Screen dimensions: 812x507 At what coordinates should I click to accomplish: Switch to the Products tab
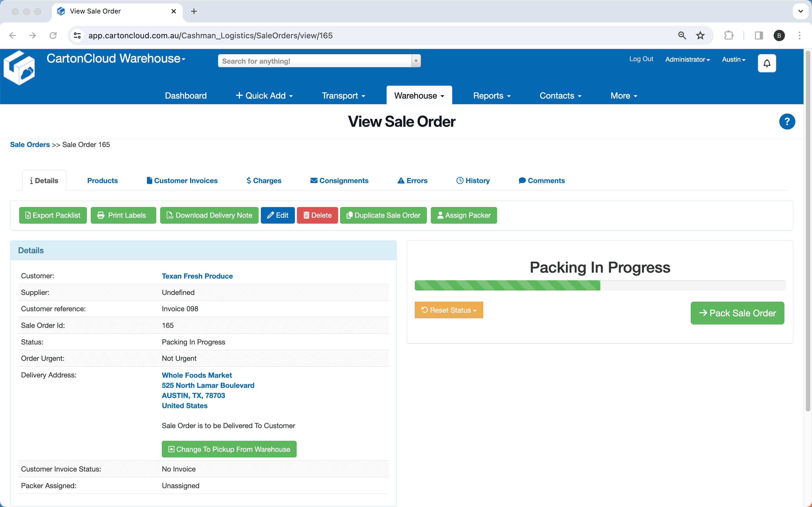(102, 180)
